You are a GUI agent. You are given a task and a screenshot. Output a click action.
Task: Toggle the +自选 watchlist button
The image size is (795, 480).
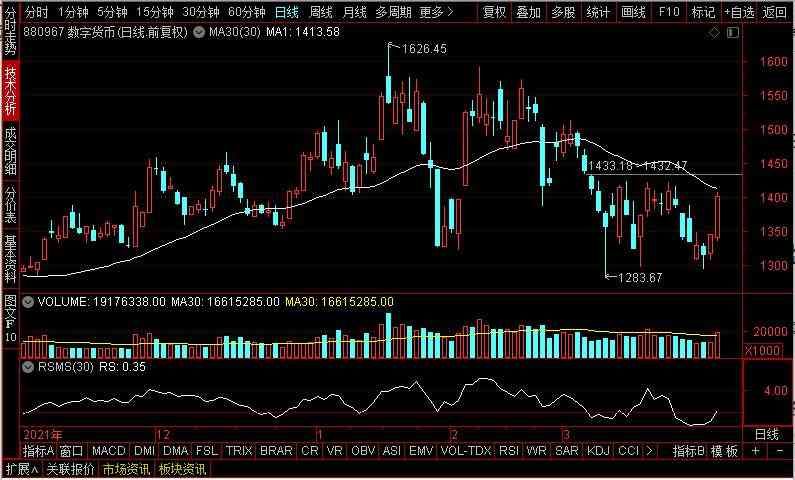pyautogui.click(x=737, y=12)
